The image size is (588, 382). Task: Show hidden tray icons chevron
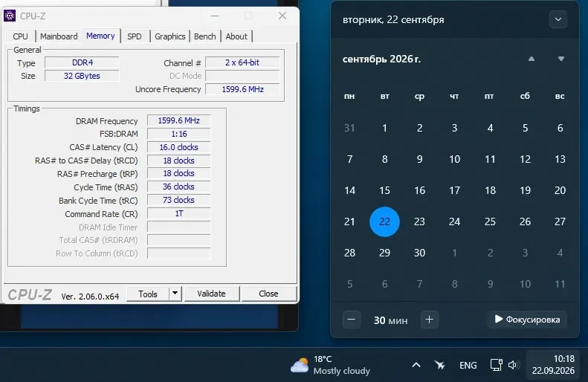[416, 365]
